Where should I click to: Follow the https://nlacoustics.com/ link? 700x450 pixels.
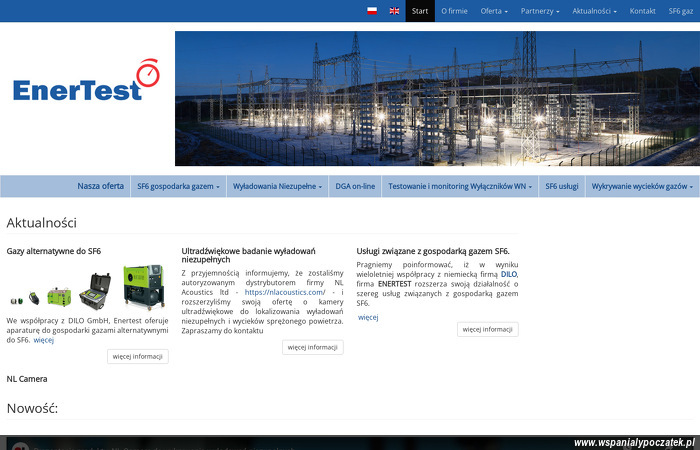(285, 292)
